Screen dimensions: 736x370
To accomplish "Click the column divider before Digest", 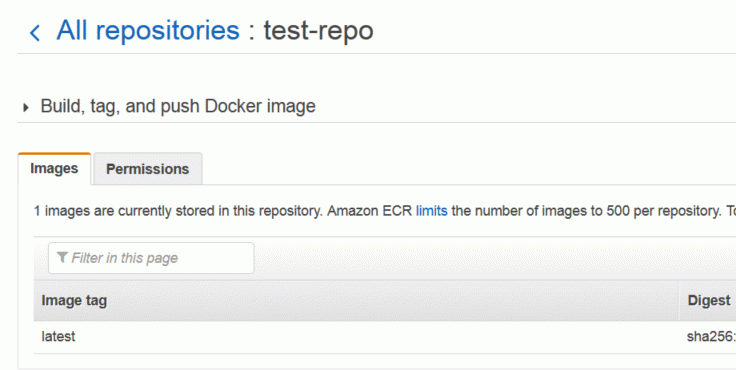I will coord(679,301).
